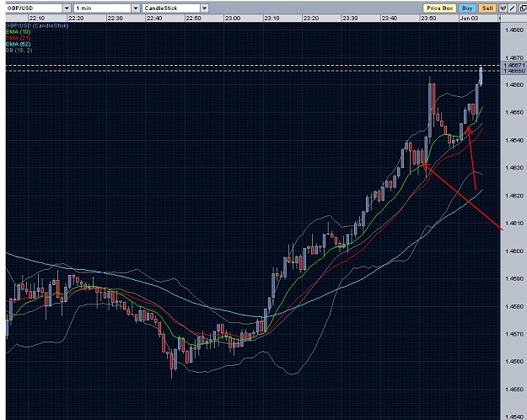Viewport: 527px width, 420px height.
Task: Select the line drawing tool icon
Action: point(513,8)
